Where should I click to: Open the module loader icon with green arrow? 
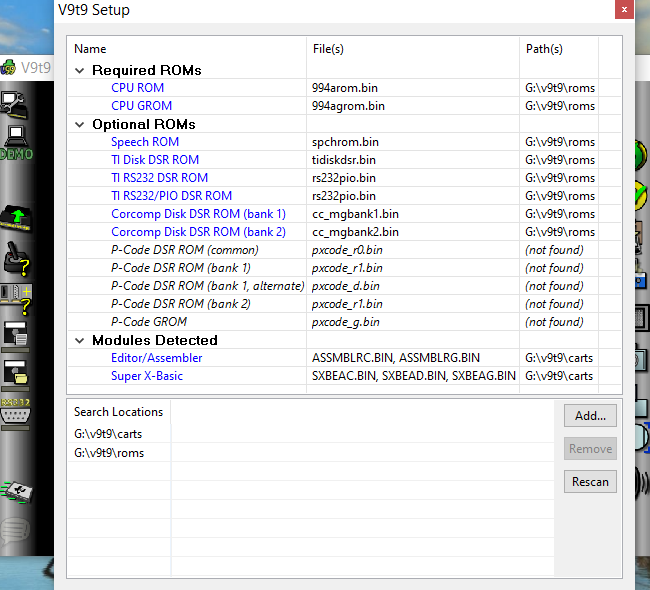[17, 218]
